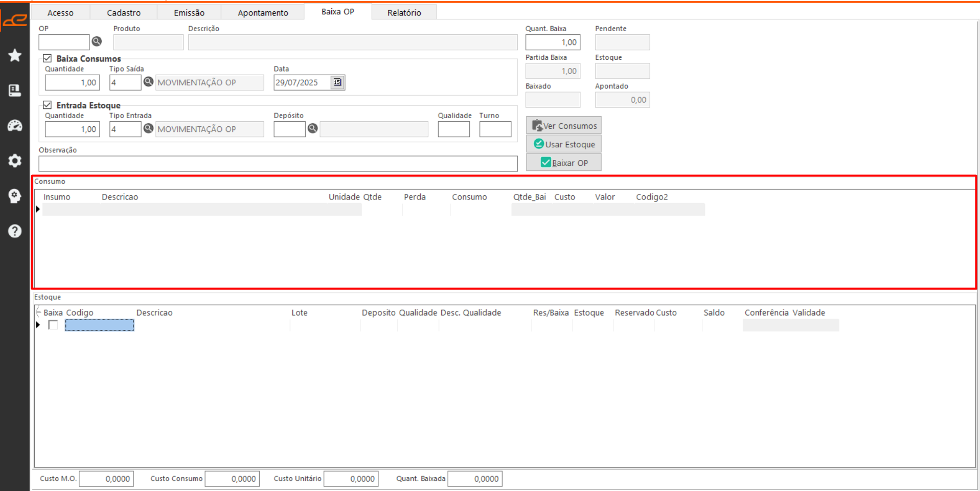Image resolution: width=980 pixels, height=491 pixels.
Task: Switch to the Apontamento tab
Action: pos(263,13)
